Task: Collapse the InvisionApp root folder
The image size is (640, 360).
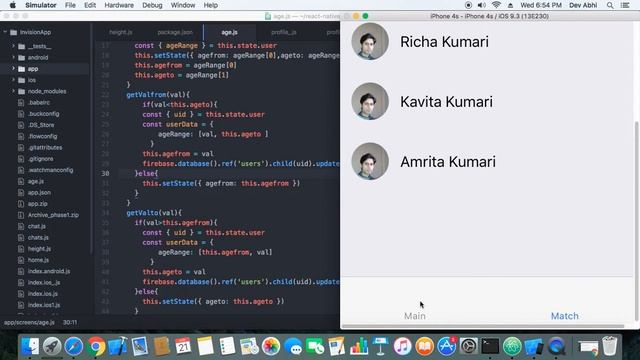Action: pyautogui.click(x=5, y=32)
